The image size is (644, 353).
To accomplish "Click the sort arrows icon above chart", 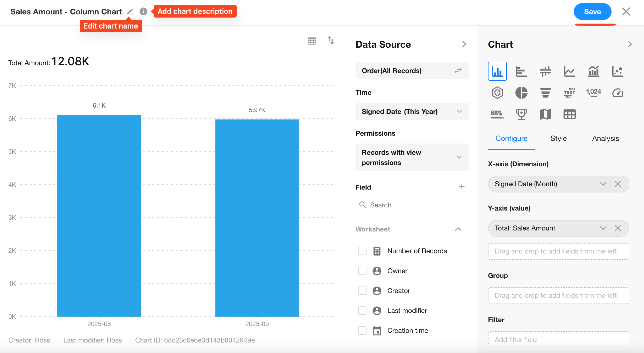I will tap(331, 41).
